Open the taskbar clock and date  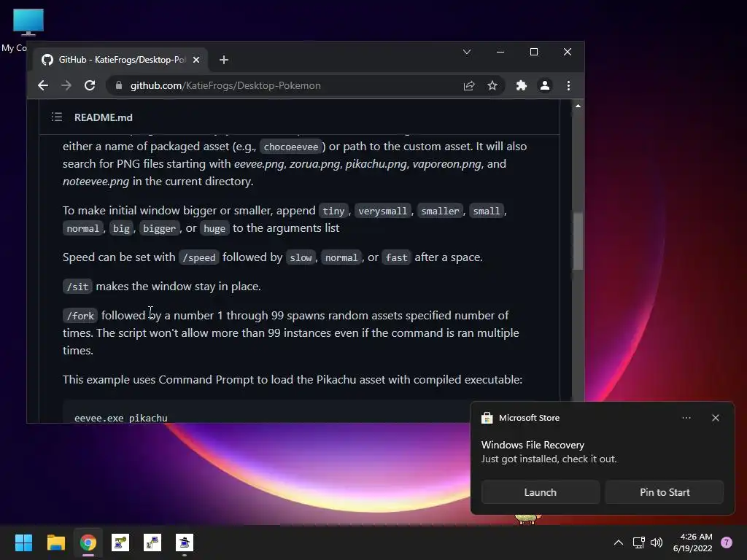pyautogui.click(x=692, y=542)
